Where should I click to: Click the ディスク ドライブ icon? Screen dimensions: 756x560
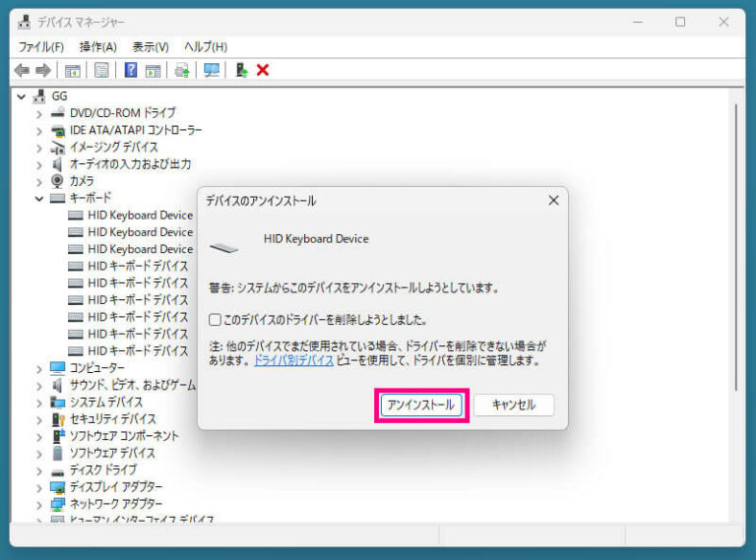coord(57,471)
